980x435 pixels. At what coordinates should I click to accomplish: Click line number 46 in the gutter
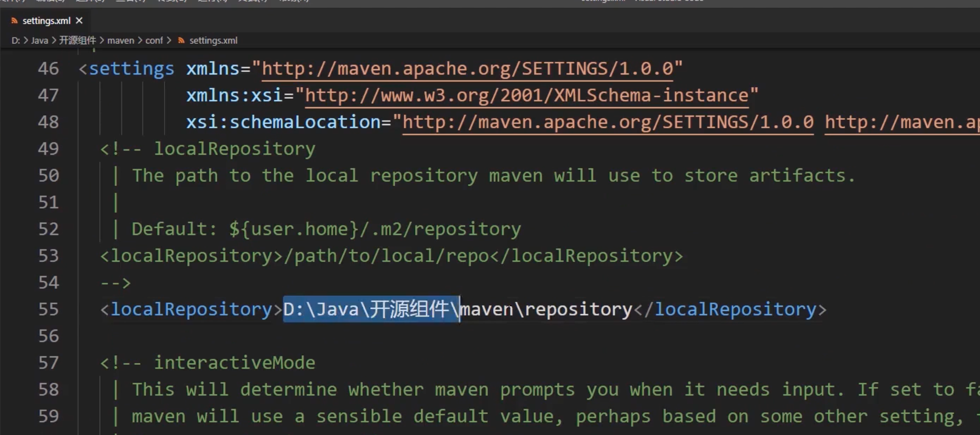point(49,69)
